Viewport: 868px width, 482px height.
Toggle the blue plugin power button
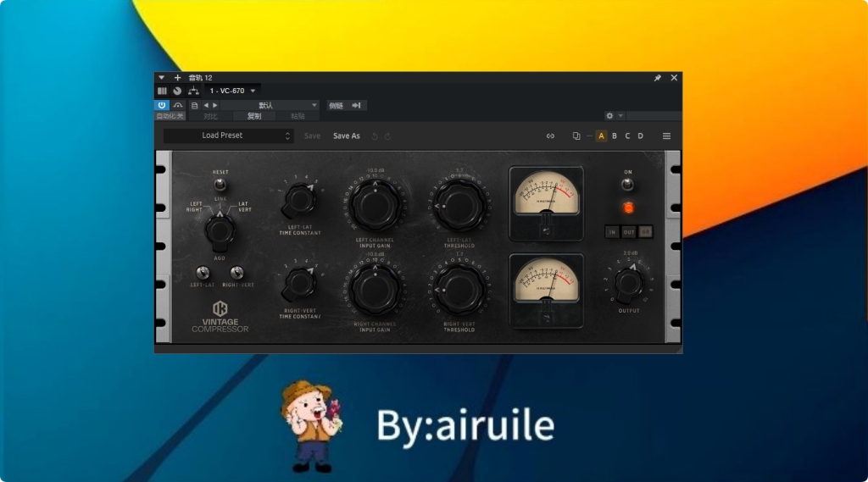162,105
